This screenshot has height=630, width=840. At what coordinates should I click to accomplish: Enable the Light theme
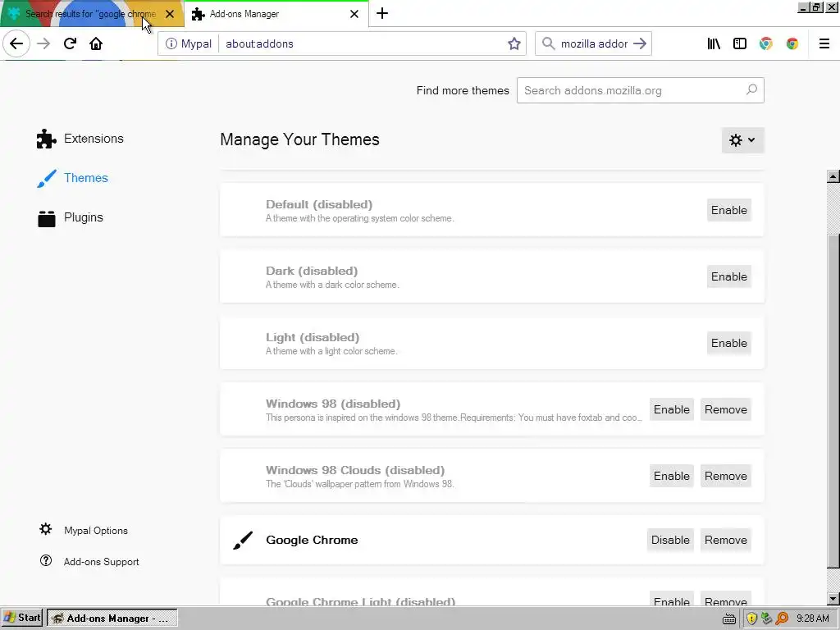(x=728, y=343)
